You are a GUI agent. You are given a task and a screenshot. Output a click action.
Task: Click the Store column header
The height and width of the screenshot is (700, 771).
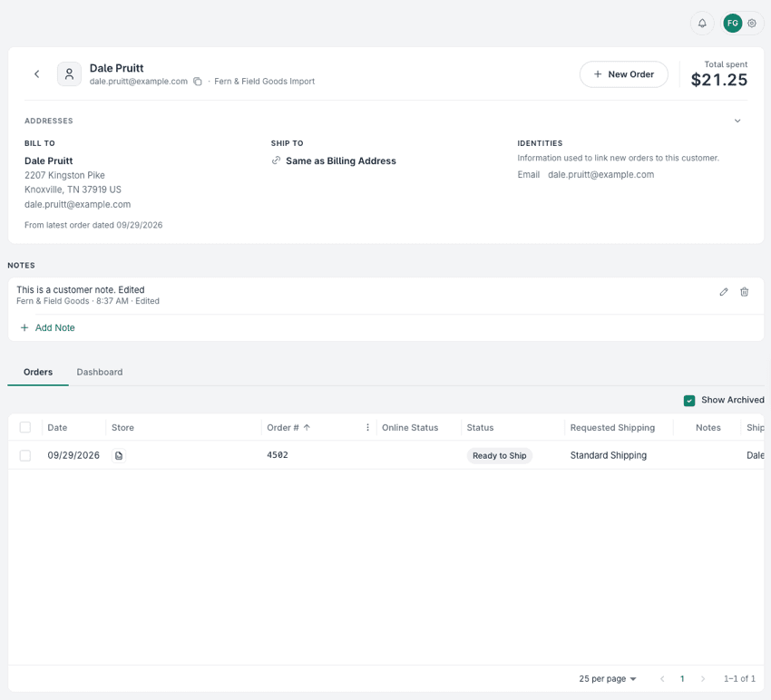tap(122, 428)
